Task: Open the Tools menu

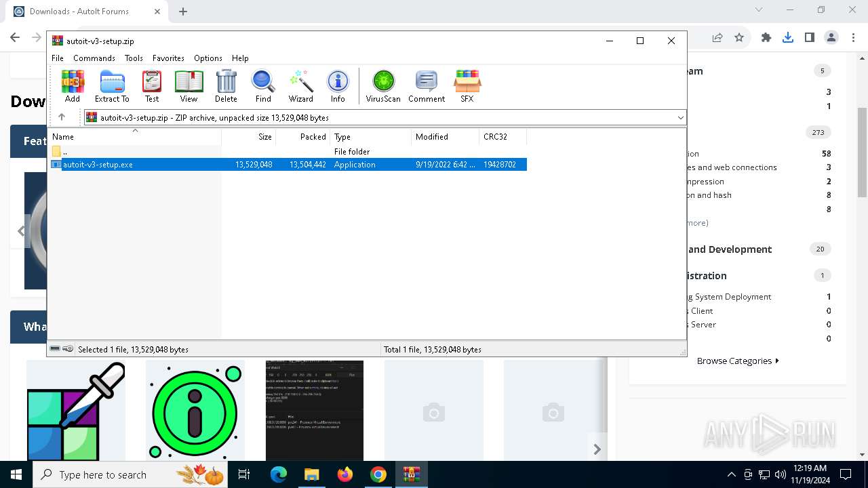Action: (134, 58)
